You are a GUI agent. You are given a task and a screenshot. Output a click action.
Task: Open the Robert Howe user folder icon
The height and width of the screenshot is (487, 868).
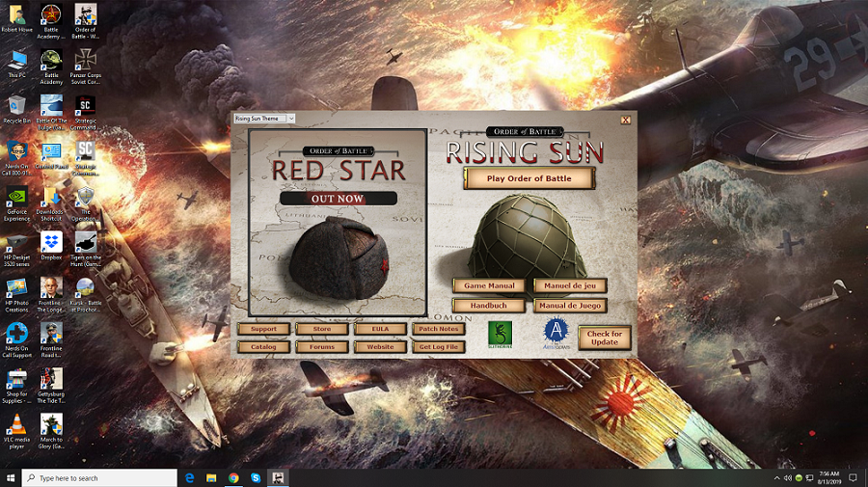point(17,19)
